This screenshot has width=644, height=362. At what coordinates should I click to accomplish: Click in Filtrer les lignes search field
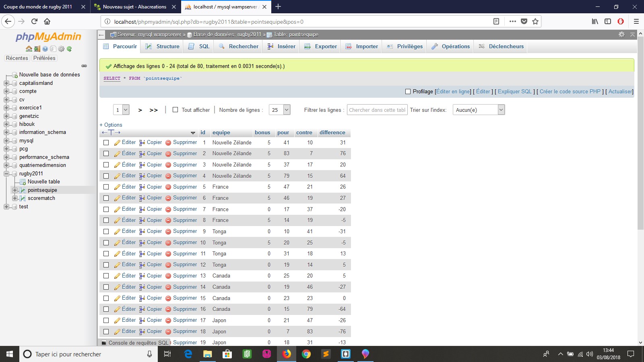(x=377, y=110)
